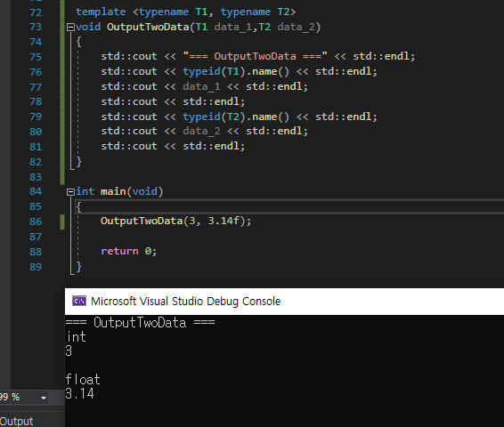Click line number 72
This screenshot has width=504, height=427.
click(x=36, y=12)
